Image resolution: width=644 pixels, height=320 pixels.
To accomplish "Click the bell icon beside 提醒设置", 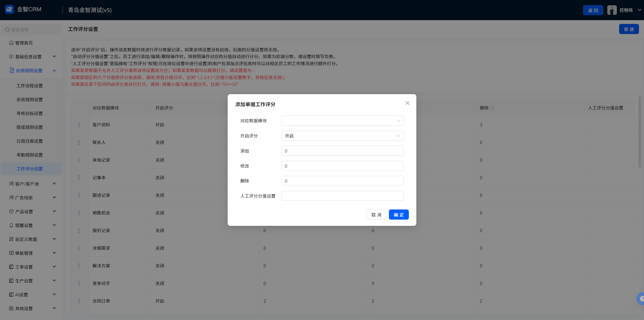I will pyautogui.click(x=11, y=225).
